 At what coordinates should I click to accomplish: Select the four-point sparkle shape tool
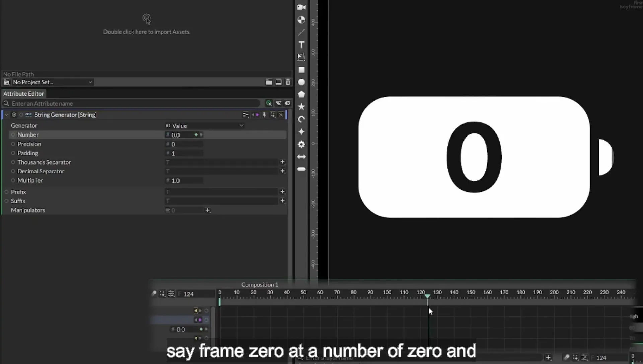(x=301, y=132)
